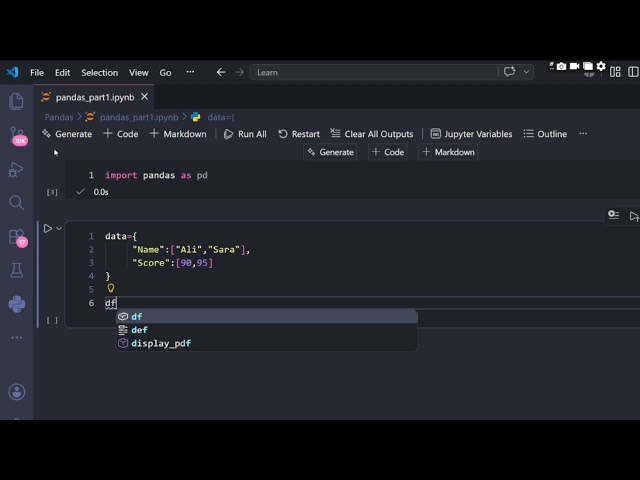
Task: Open the View menu
Action: tap(139, 73)
